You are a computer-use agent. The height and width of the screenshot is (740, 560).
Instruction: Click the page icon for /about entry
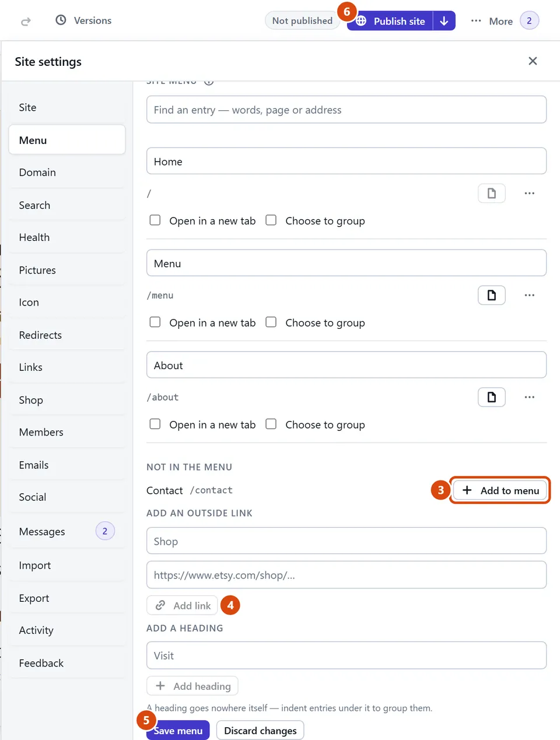[492, 397]
